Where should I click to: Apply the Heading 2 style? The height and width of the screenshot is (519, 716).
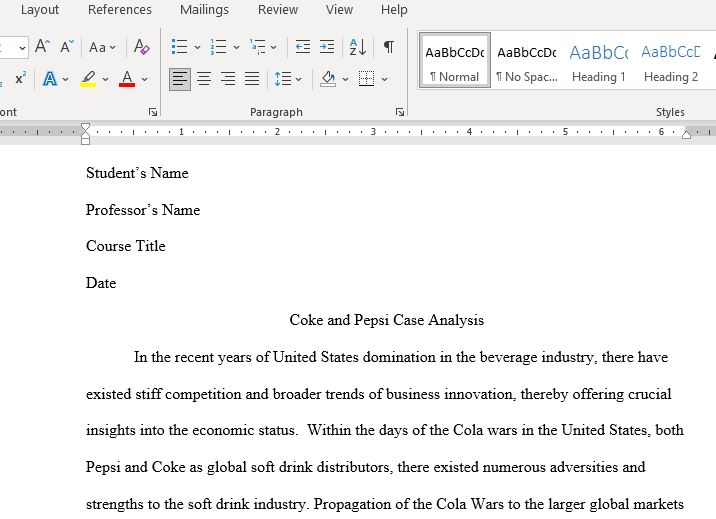(x=671, y=60)
